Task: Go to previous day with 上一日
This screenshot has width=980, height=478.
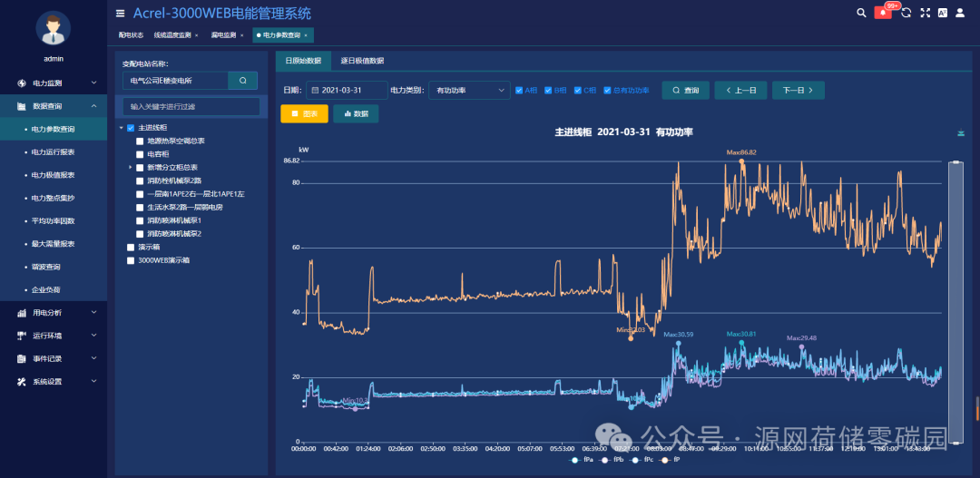Action: (x=740, y=90)
